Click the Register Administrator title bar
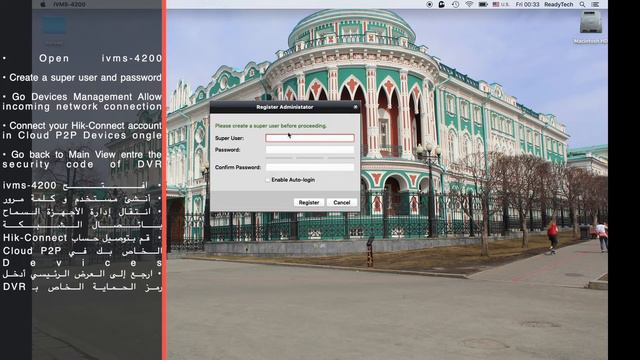Image resolution: width=640 pixels, height=360 pixels. (x=284, y=107)
